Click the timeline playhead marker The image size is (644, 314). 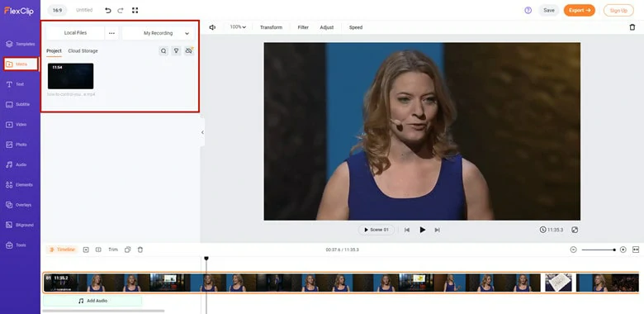(206, 258)
